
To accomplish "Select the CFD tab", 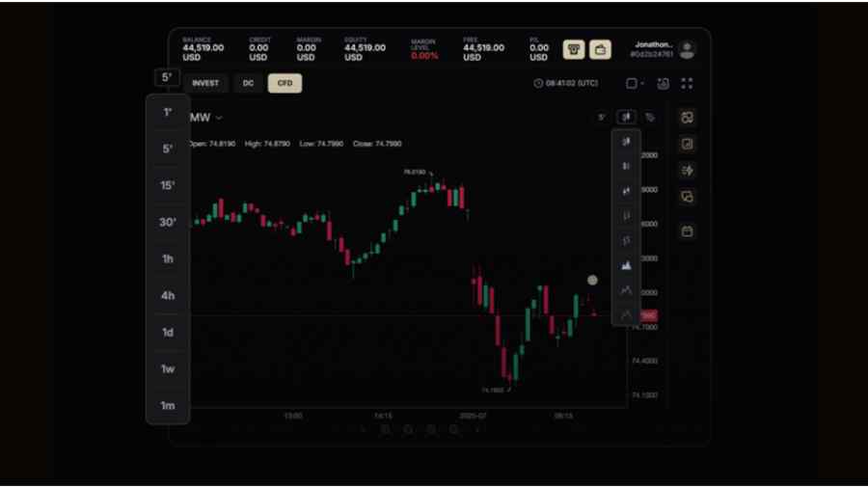I will 285,83.
